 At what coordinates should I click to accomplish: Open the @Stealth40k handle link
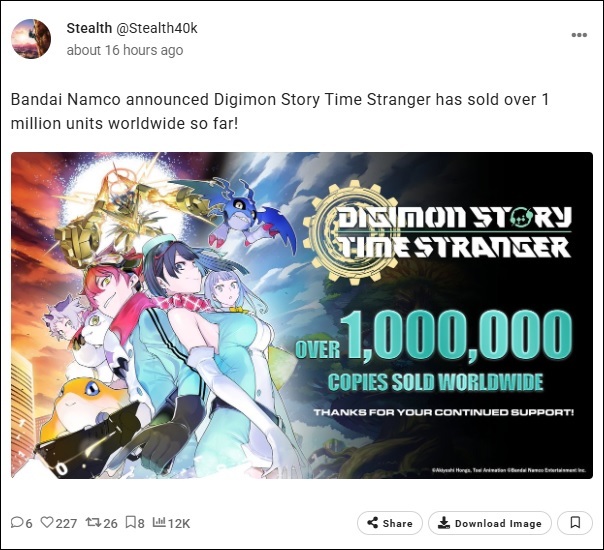156,28
